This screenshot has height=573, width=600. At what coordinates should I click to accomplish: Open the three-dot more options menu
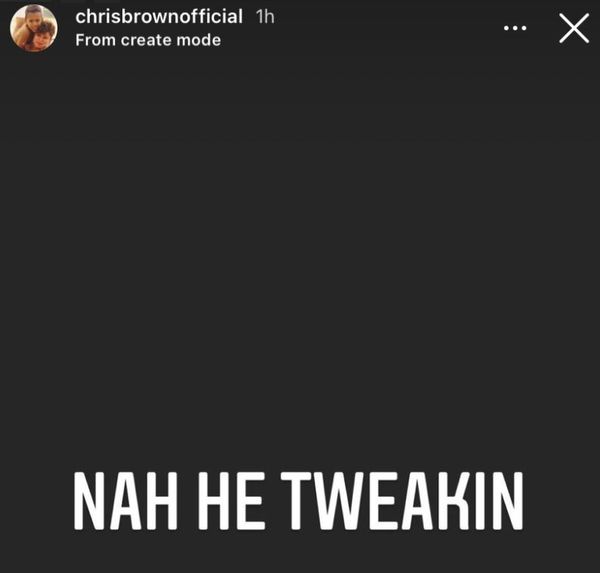point(515,28)
